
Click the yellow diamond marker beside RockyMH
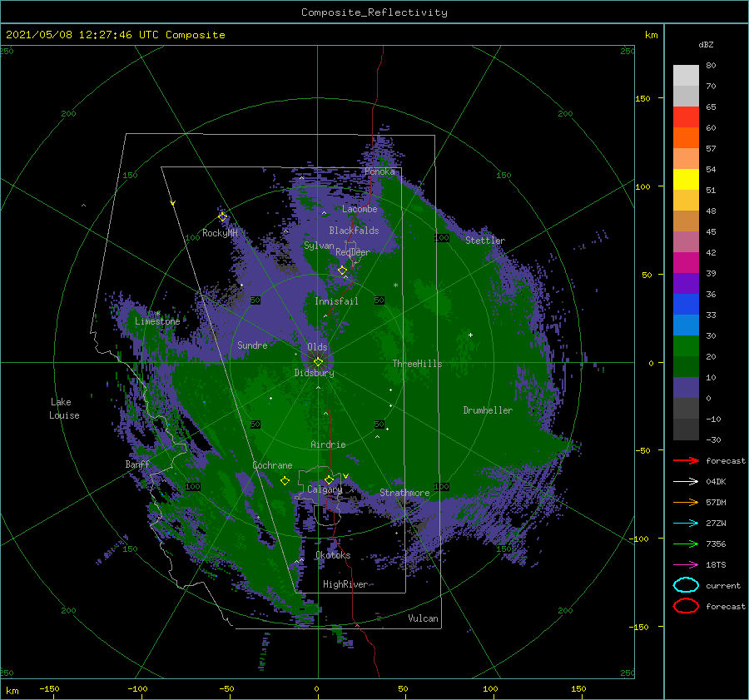click(x=222, y=217)
